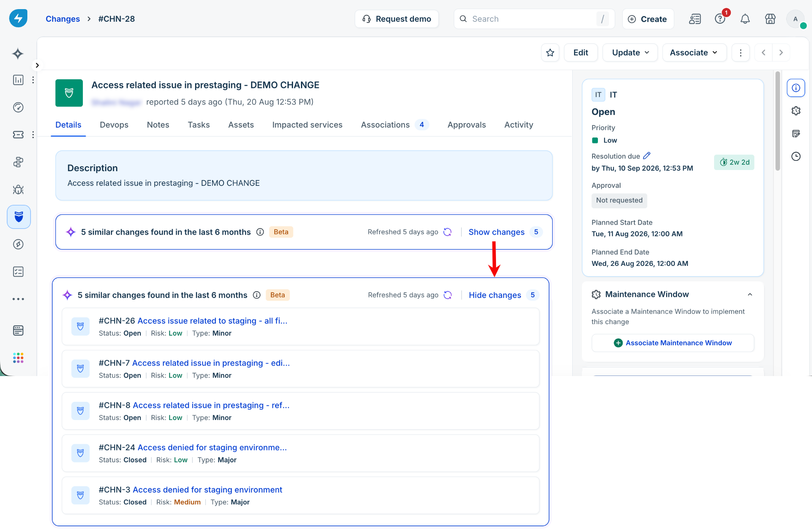Open the Update dropdown
Screen dimensions: 812x529
[630, 53]
